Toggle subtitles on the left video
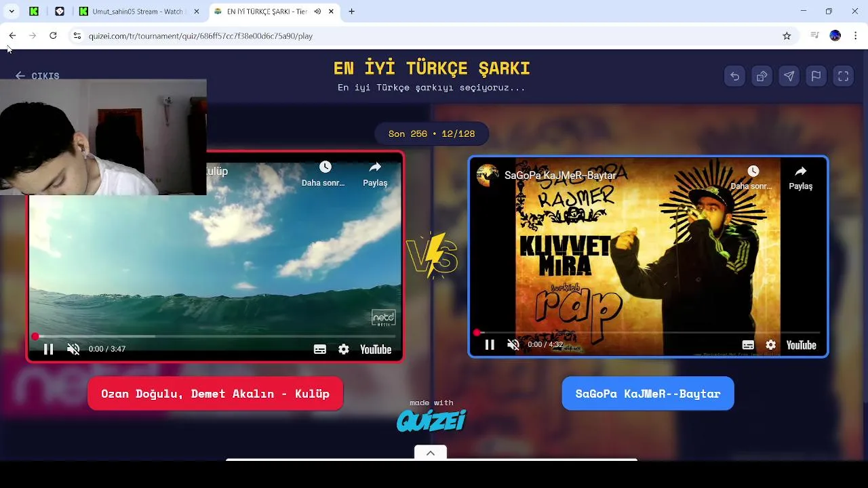The width and height of the screenshot is (868, 488). coord(320,349)
